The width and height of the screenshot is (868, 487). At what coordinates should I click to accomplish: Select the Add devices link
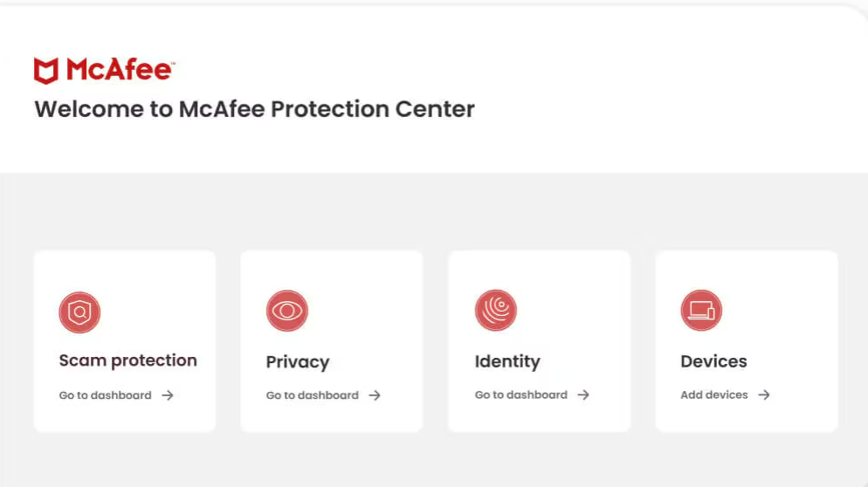(713, 394)
